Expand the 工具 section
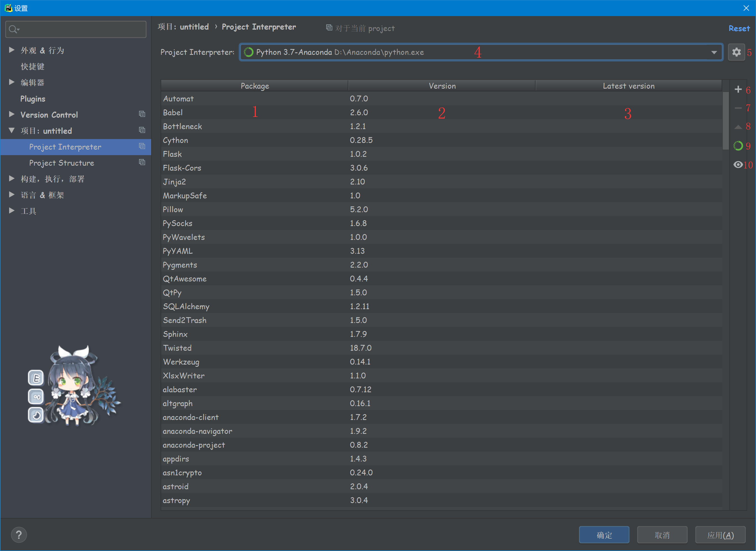756x551 pixels. (x=12, y=211)
